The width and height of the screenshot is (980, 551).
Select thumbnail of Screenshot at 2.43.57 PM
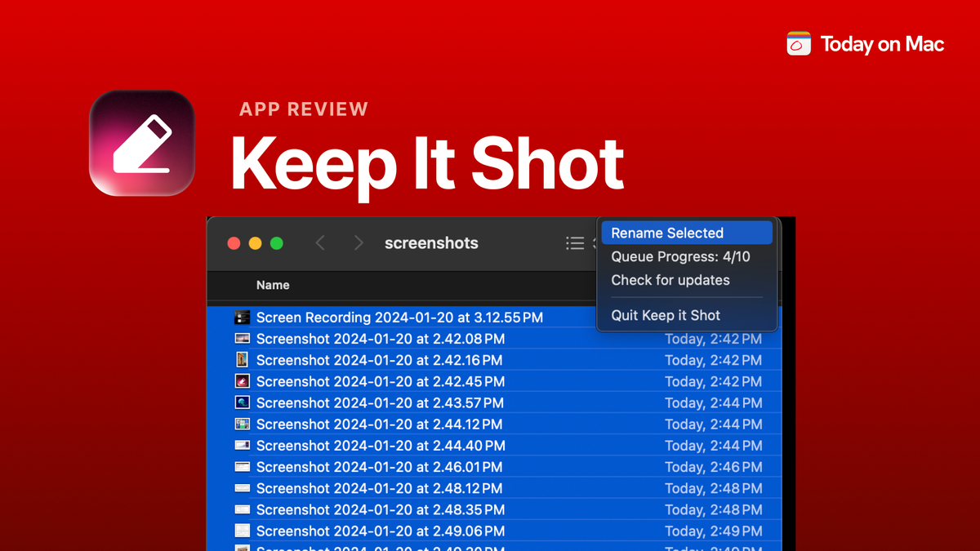tap(242, 402)
